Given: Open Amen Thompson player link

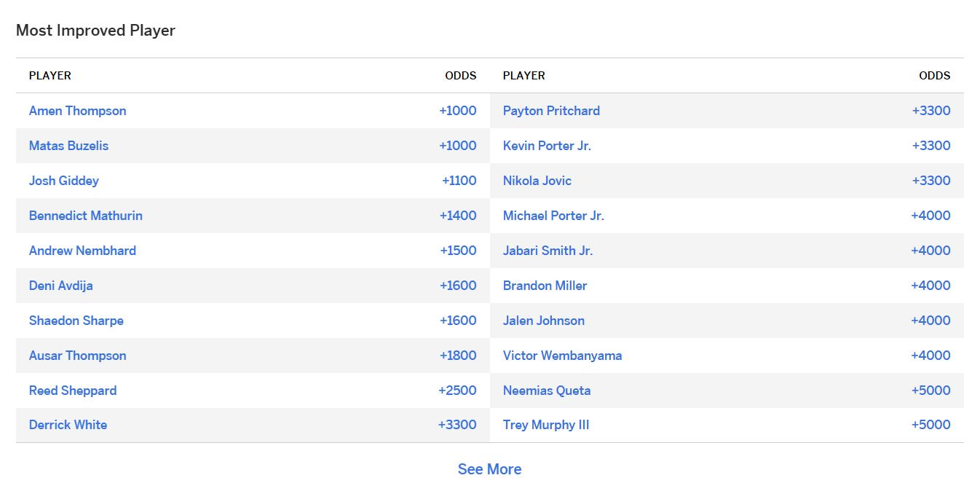Looking at the screenshot, I should pos(77,111).
